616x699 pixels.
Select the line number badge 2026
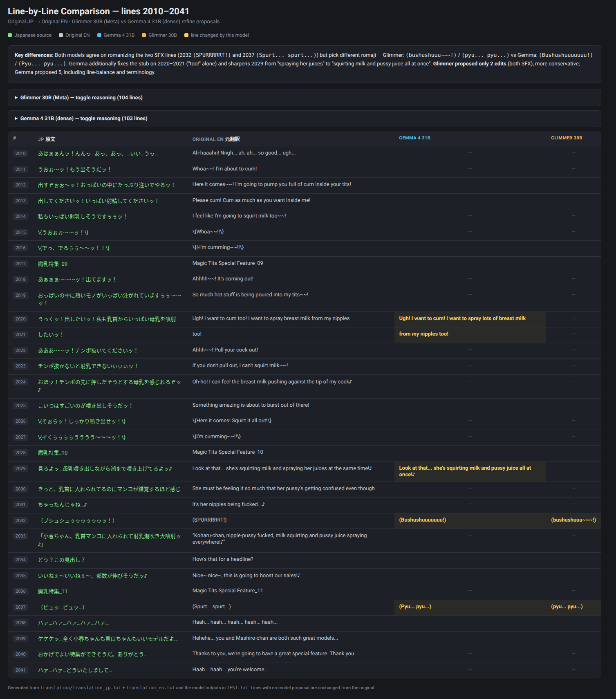pos(21,421)
